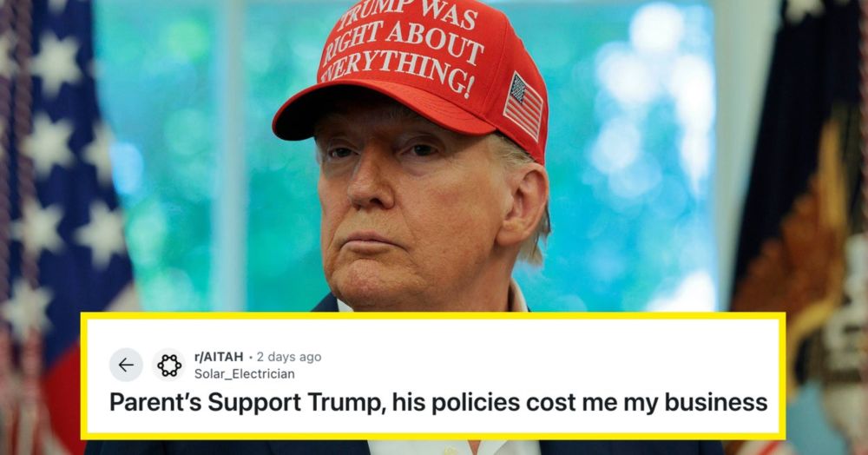Click the '2 days ago' timestamp
868x455 pixels.
pyautogui.click(x=289, y=357)
